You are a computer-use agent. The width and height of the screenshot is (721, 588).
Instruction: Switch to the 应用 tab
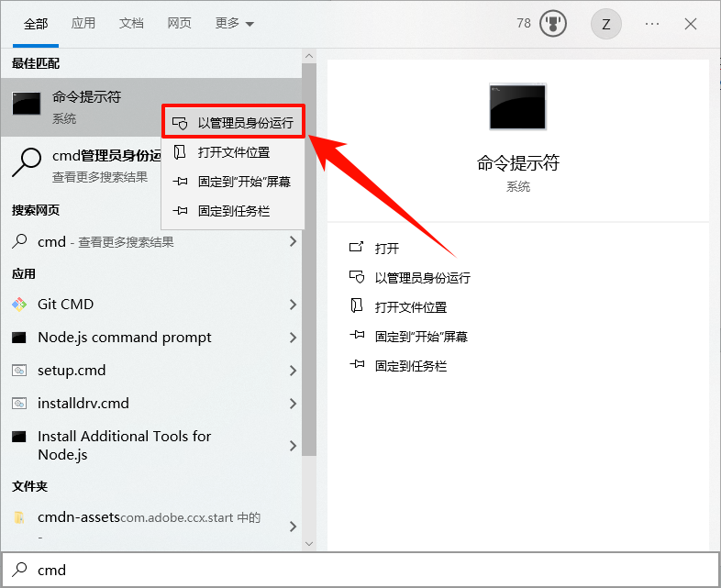tap(83, 23)
